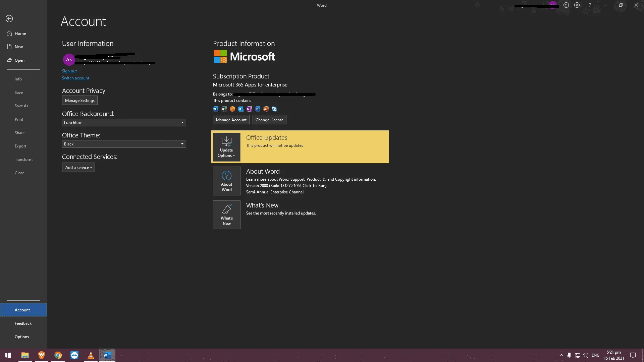The image size is (644, 362).
Task: Open the Export page
Action: tap(23, 146)
